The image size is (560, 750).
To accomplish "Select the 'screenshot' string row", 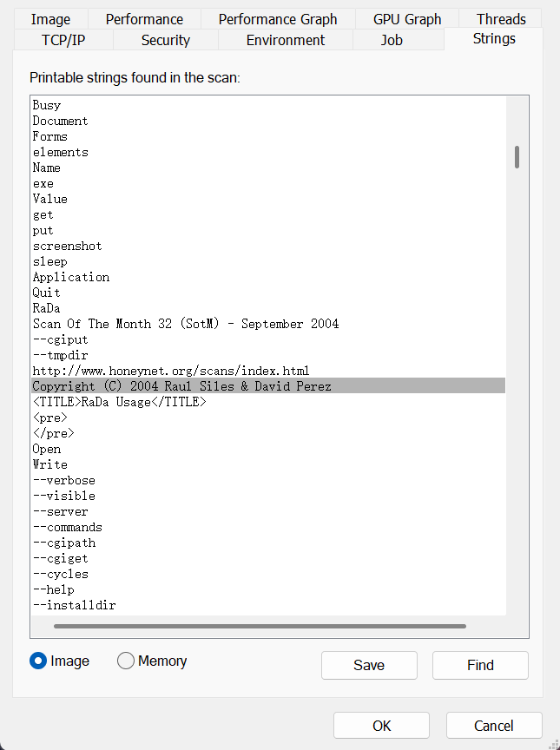I will 268,246.
